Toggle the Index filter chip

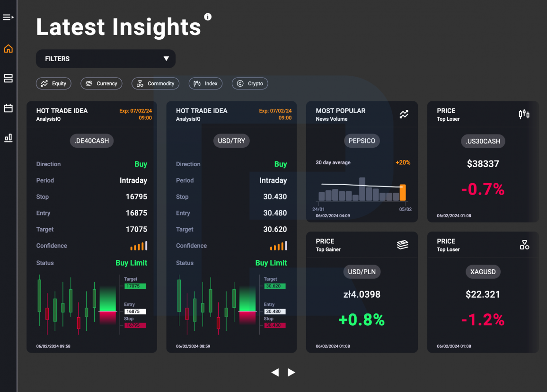(x=205, y=83)
